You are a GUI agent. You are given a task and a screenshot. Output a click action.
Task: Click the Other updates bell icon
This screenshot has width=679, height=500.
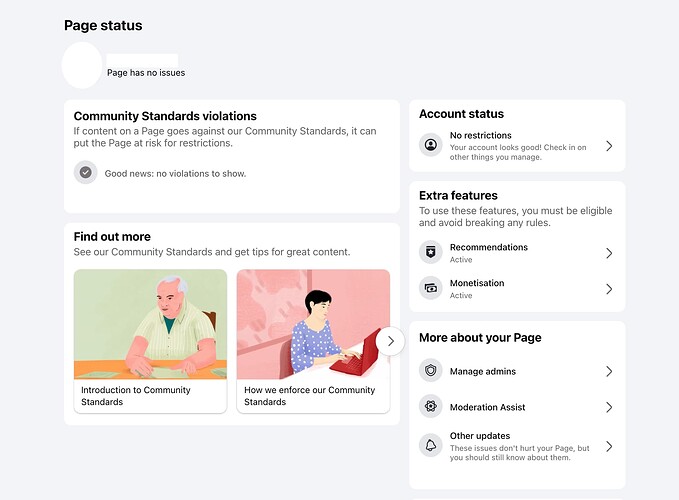430,445
